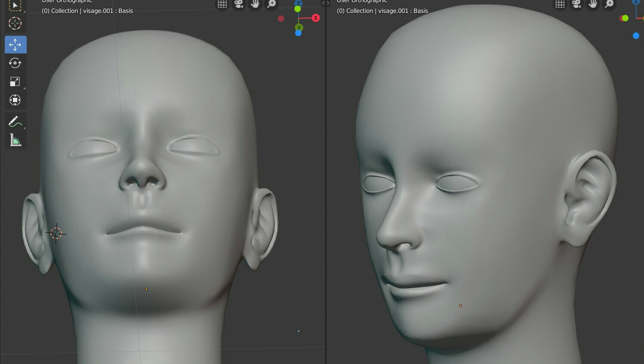Select the combined Transform tool
This screenshot has width=644, height=364.
[15, 100]
